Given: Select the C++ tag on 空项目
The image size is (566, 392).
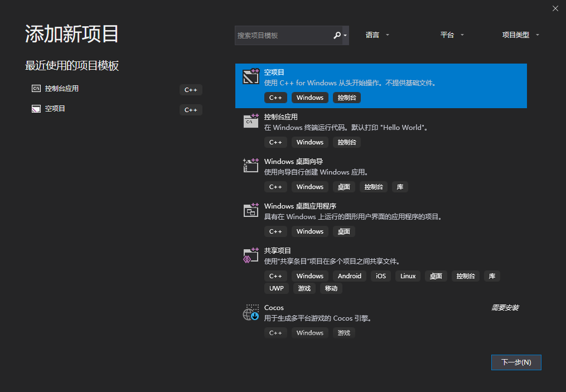Looking at the screenshot, I should pyautogui.click(x=275, y=97).
